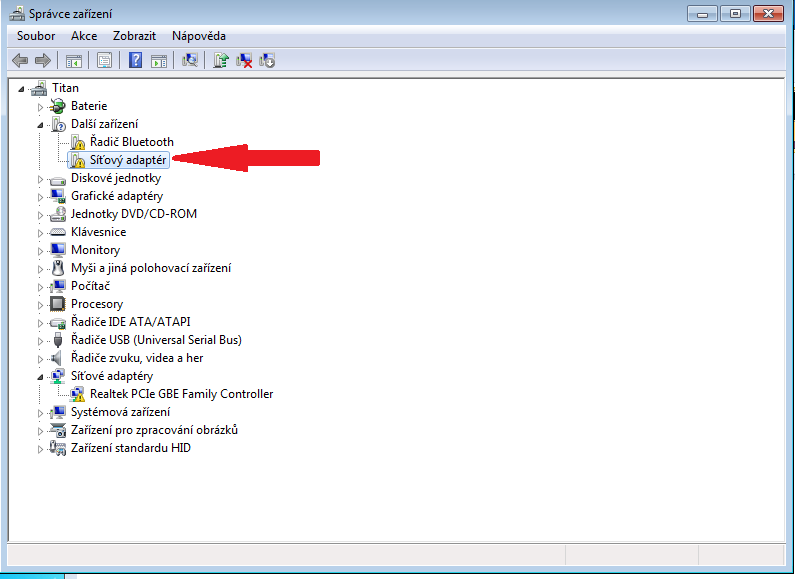The height and width of the screenshot is (579, 795).
Task: Expand the Monitory category
Action: [x=41, y=251]
